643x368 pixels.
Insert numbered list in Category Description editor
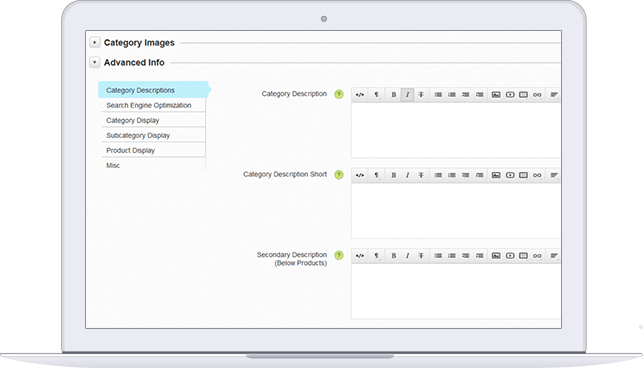(x=452, y=95)
